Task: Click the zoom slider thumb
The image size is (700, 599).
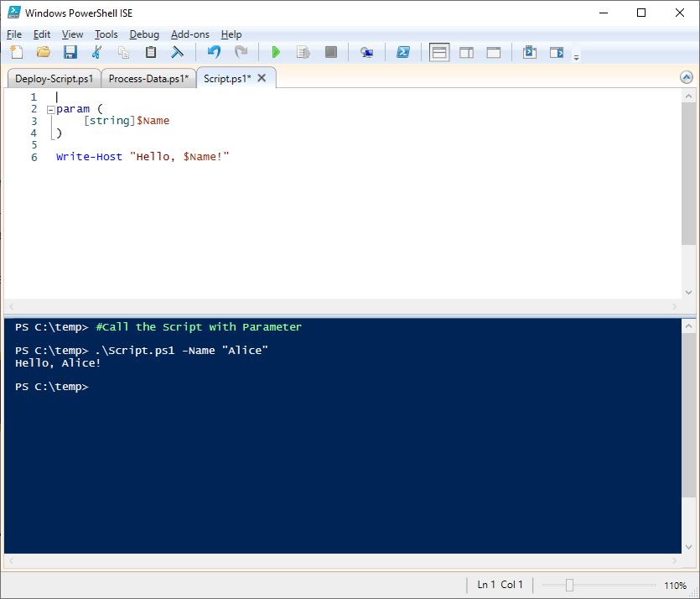Action: click(x=569, y=585)
